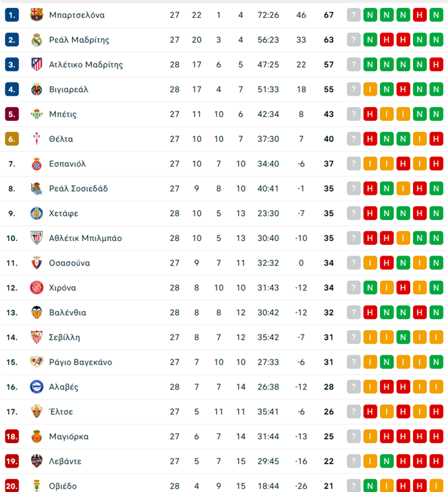
Task: Click the Barcelona club crest
Action: (36, 15)
